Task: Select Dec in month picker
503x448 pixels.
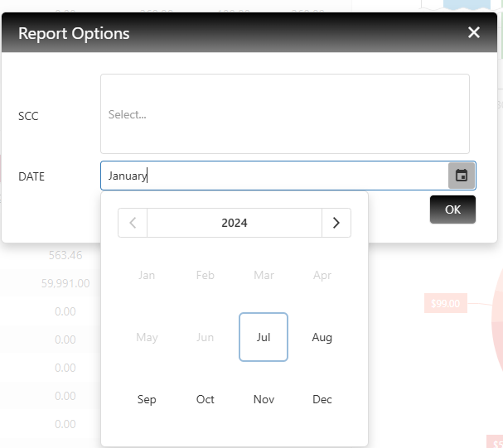Action: coord(322,399)
